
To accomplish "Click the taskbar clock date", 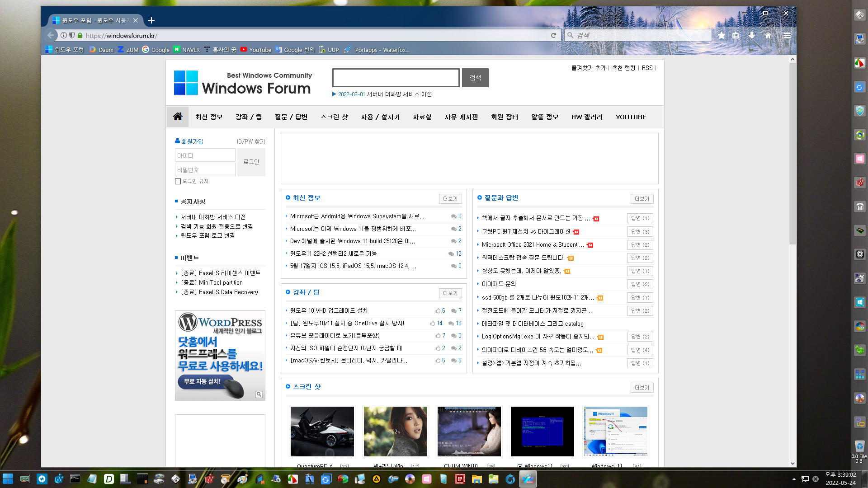I will click(x=840, y=483).
